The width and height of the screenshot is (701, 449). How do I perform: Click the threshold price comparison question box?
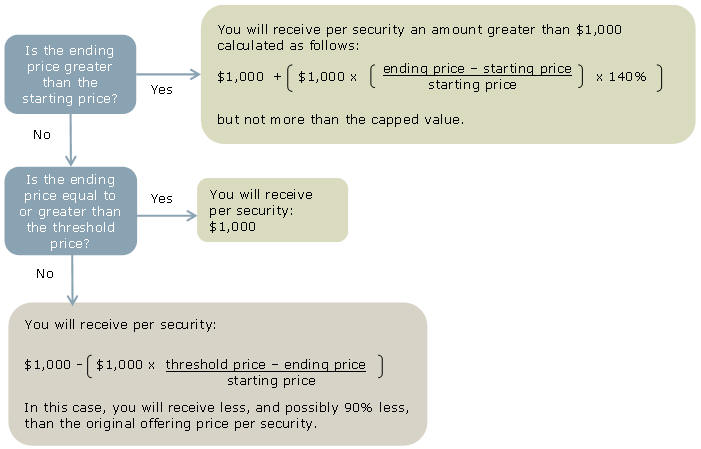pos(70,211)
